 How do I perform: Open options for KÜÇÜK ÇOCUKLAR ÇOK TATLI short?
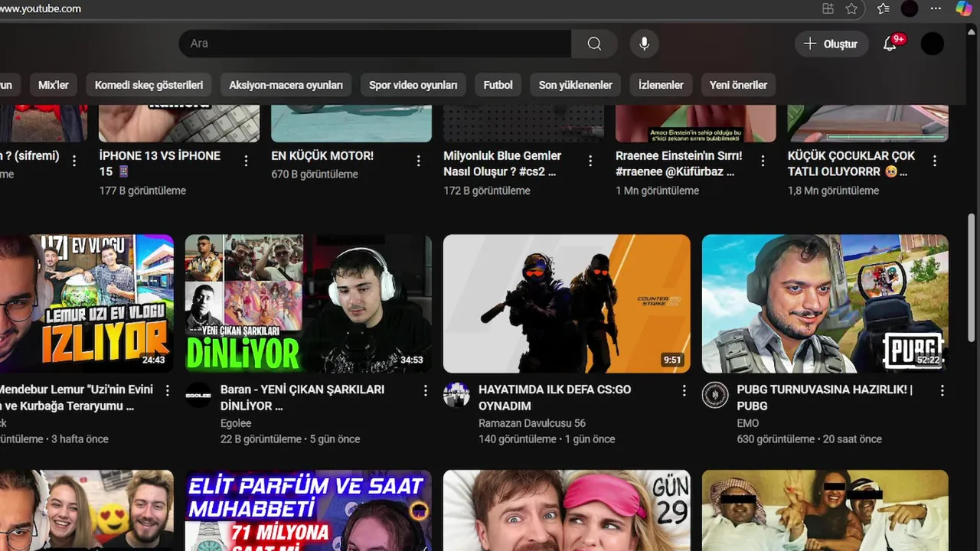point(935,161)
